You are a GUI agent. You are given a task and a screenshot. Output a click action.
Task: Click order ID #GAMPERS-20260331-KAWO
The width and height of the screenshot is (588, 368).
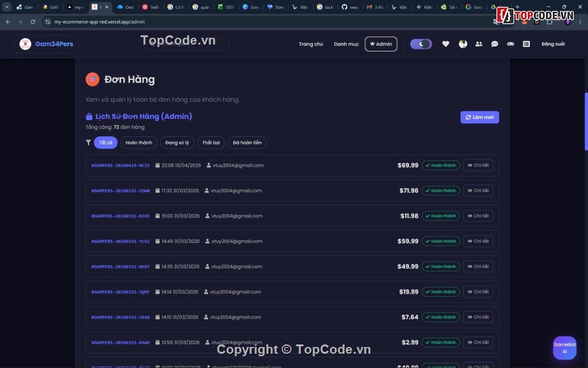[120, 343]
